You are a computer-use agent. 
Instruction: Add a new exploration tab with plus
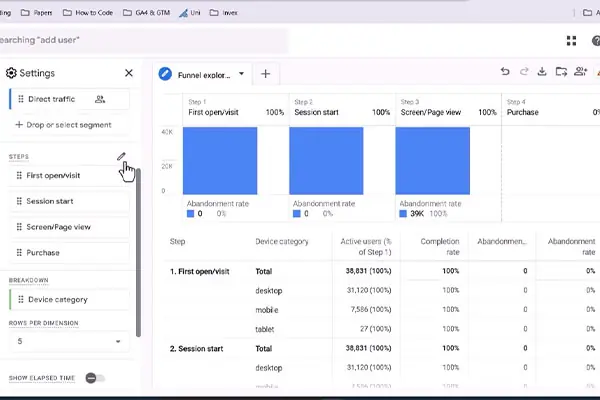[x=266, y=74]
